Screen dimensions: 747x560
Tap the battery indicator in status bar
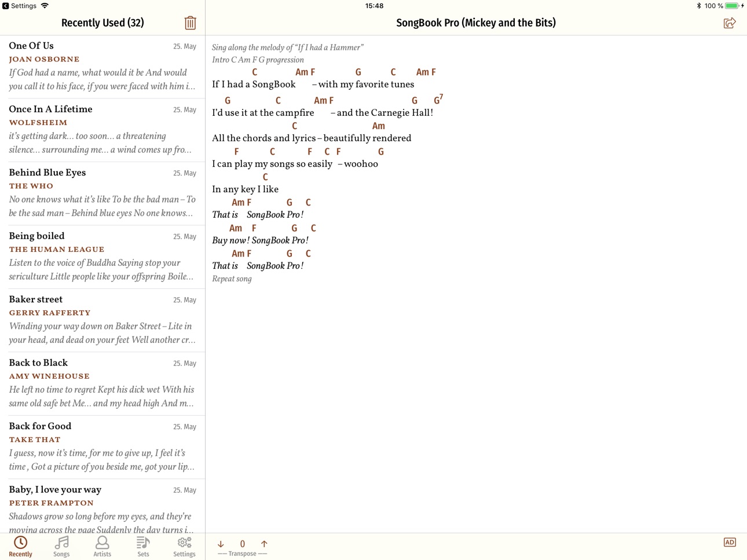coord(733,6)
